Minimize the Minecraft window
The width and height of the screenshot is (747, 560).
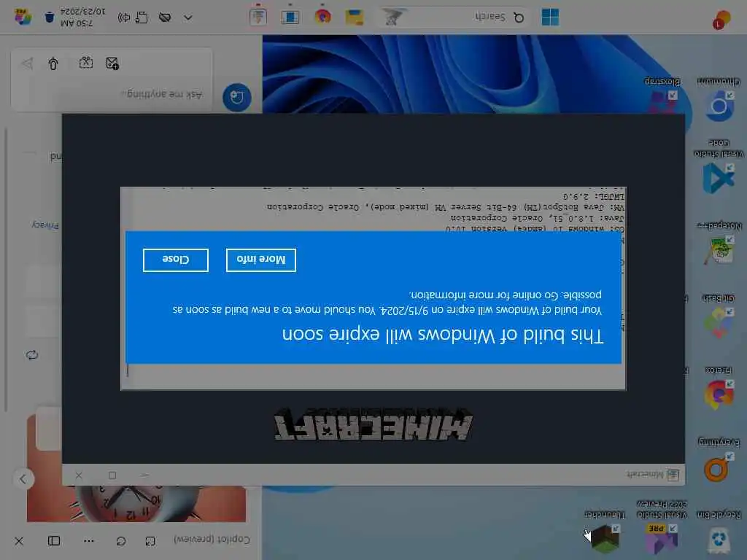(144, 475)
